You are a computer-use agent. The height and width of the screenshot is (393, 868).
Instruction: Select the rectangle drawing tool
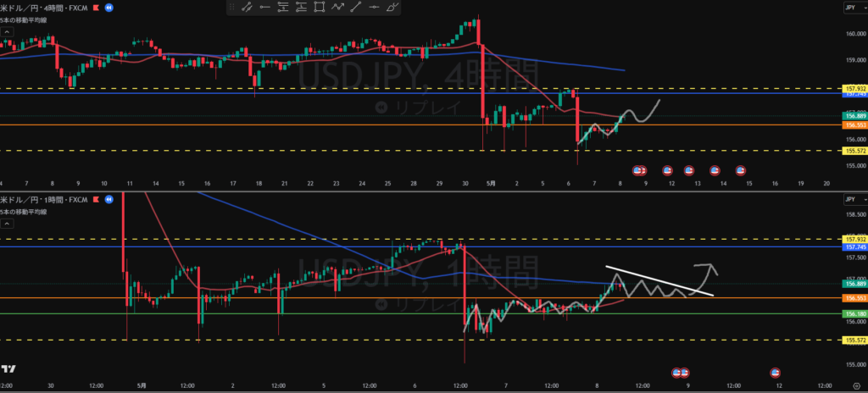pyautogui.click(x=320, y=7)
